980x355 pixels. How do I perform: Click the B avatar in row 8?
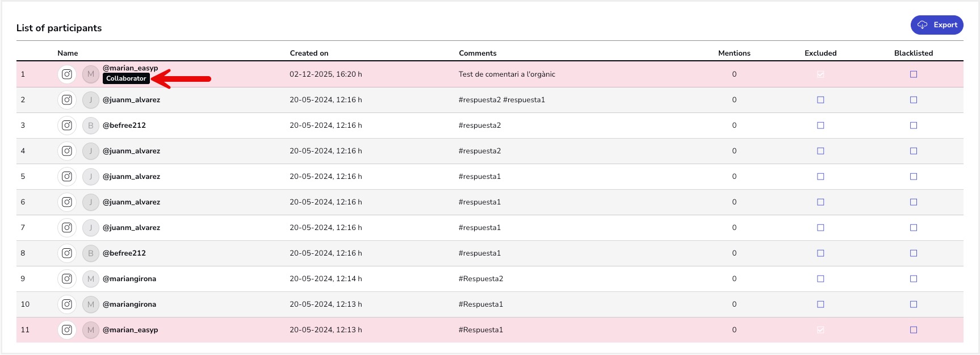(x=91, y=253)
